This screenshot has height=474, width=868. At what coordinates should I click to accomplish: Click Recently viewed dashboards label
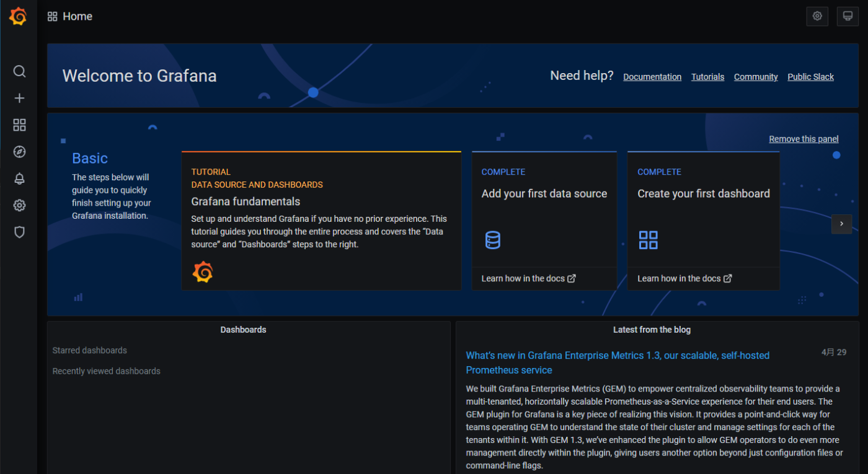pyautogui.click(x=106, y=371)
